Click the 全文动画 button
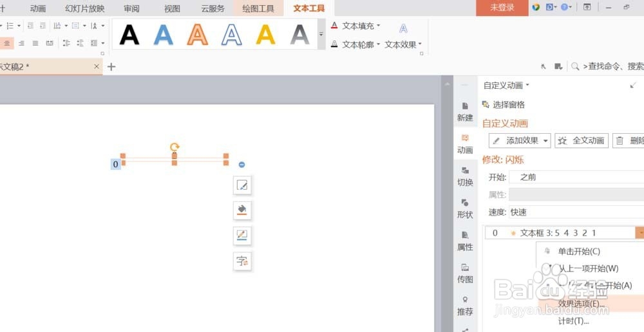 click(x=582, y=141)
